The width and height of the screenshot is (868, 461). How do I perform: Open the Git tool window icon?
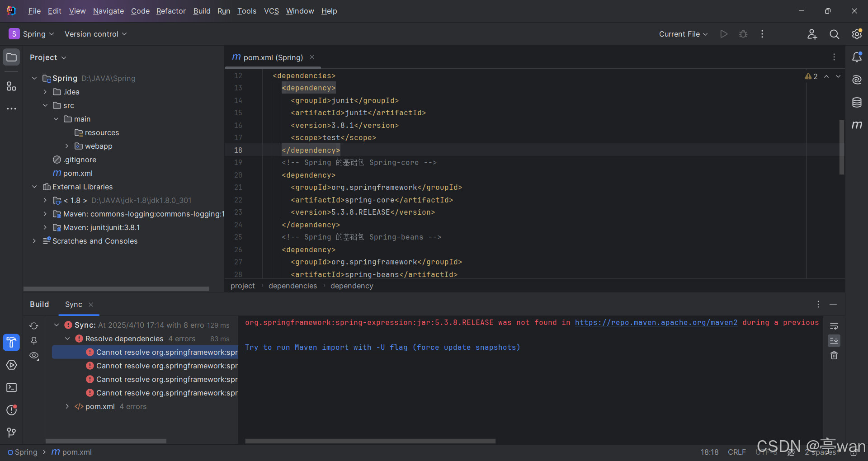tap(11, 433)
